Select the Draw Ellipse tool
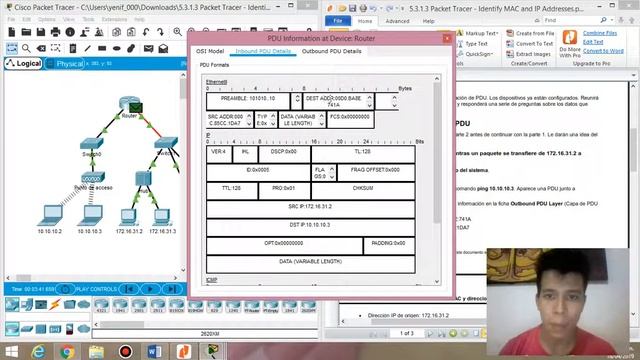This screenshot has height=360, width=640. click(x=117, y=49)
